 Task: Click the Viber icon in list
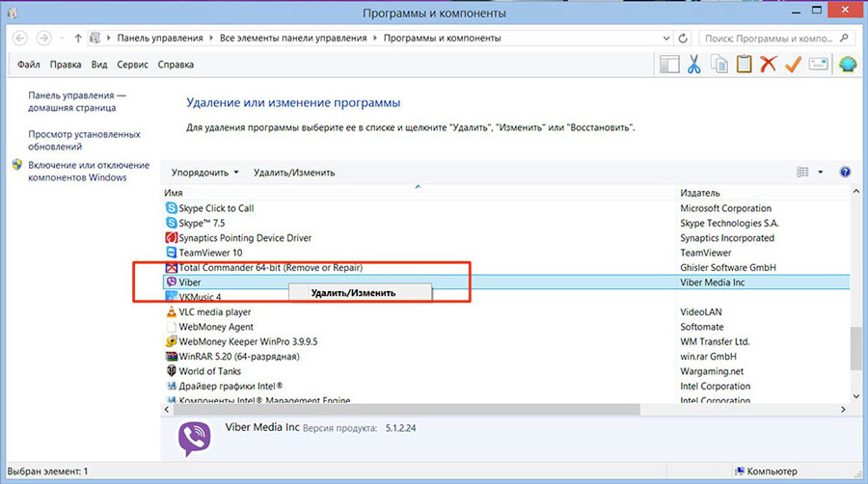point(171,282)
